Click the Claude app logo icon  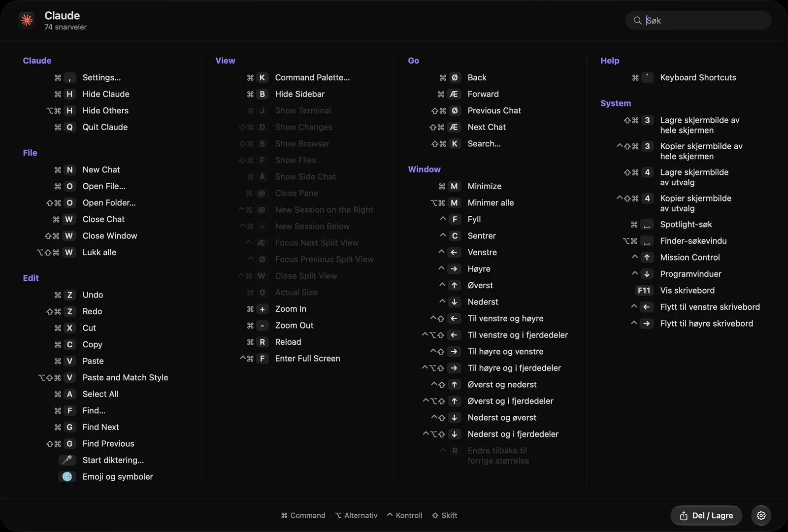coord(27,20)
